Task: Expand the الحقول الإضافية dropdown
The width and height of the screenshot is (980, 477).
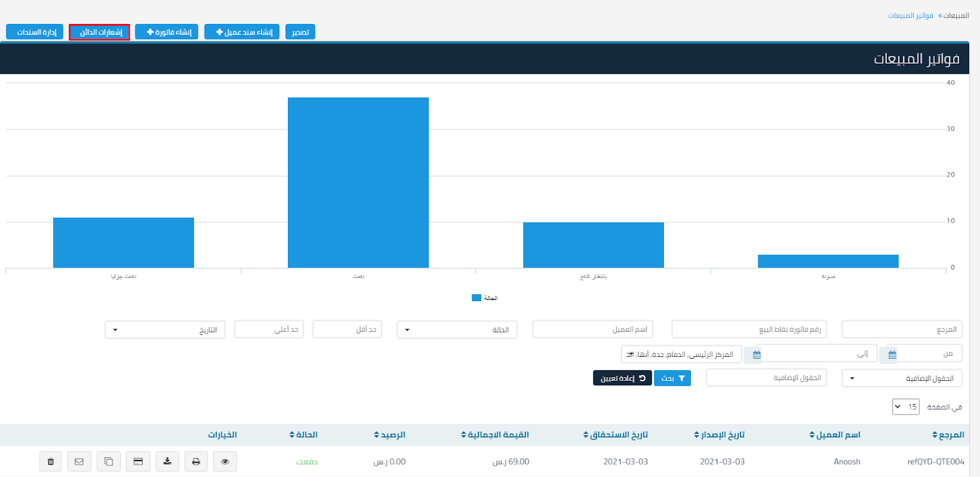Action: (x=902, y=378)
